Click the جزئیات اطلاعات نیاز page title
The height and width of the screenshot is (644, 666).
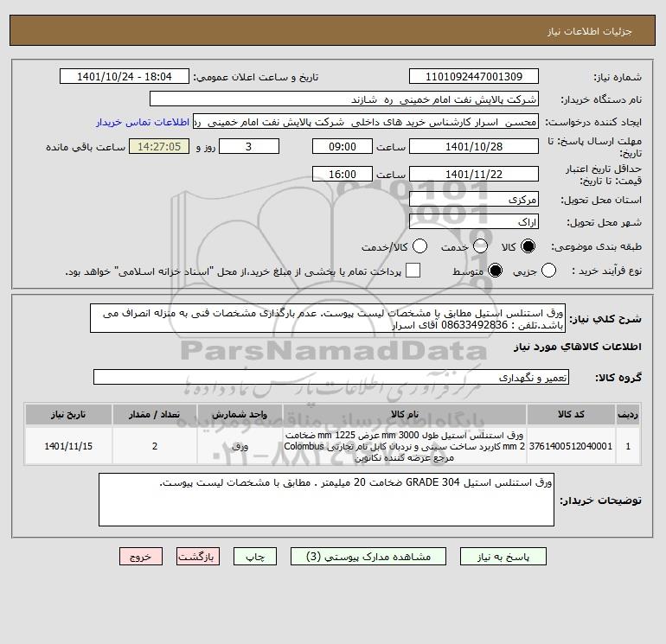tap(590, 31)
